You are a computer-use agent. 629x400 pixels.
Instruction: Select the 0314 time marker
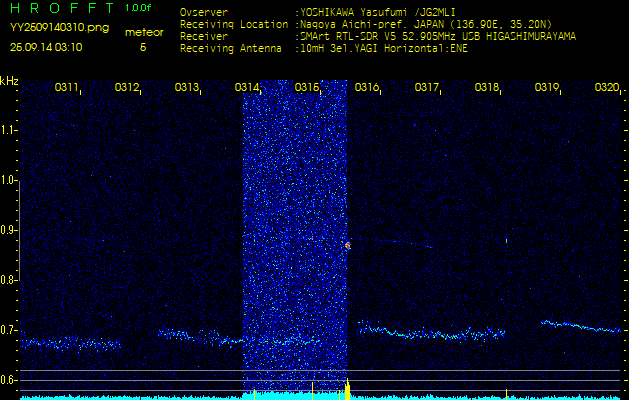(x=247, y=88)
